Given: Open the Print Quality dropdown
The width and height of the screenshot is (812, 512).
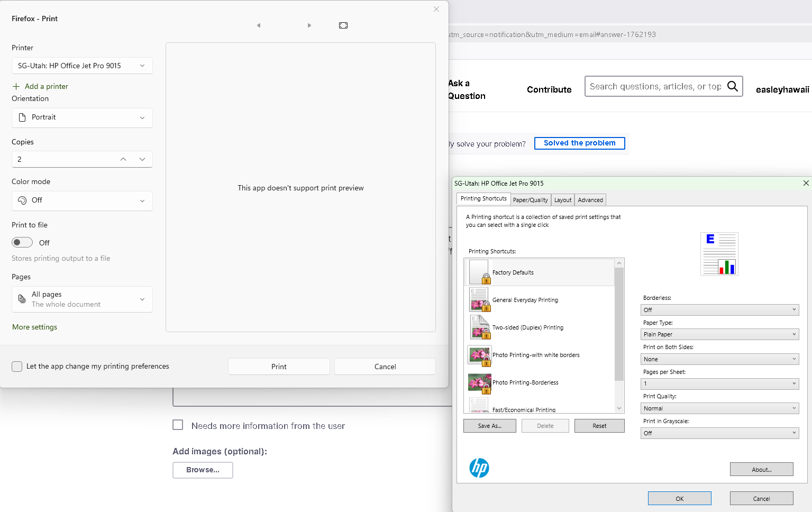Looking at the screenshot, I should tap(719, 408).
